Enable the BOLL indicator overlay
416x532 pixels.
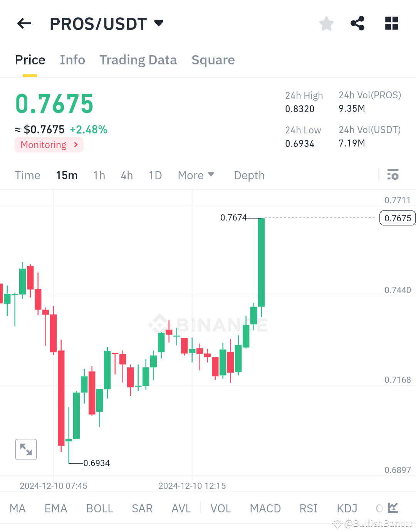tap(99, 508)
